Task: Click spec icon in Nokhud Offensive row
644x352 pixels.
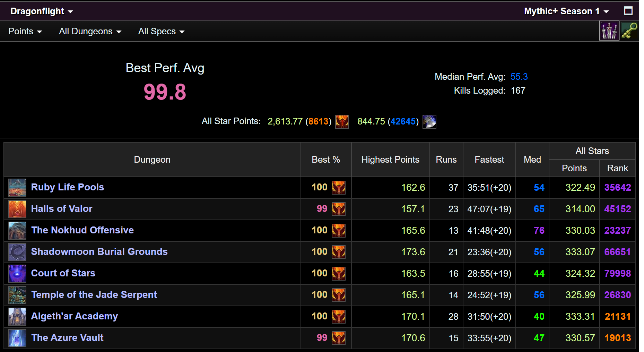Action: (339, 231)
